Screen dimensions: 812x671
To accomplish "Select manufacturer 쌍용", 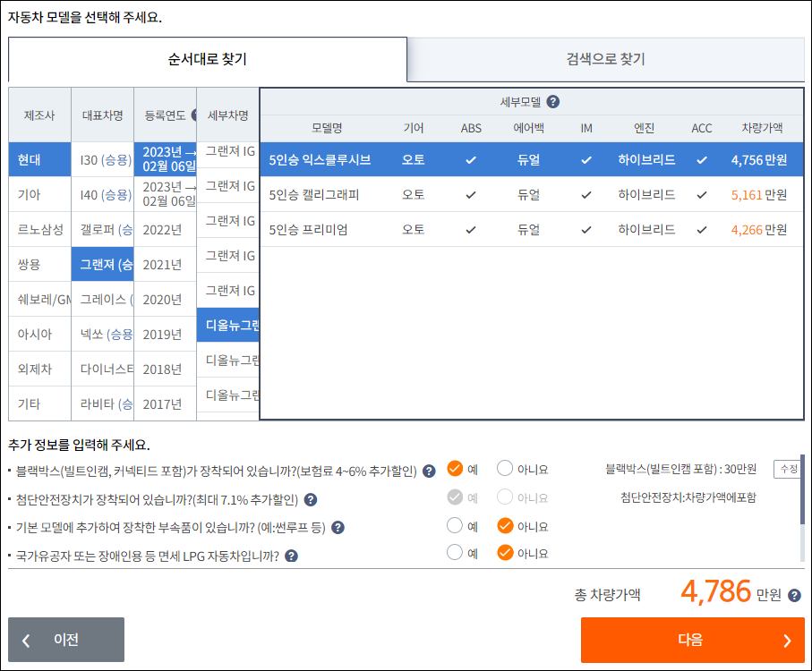I will click(x=40, y=264).
